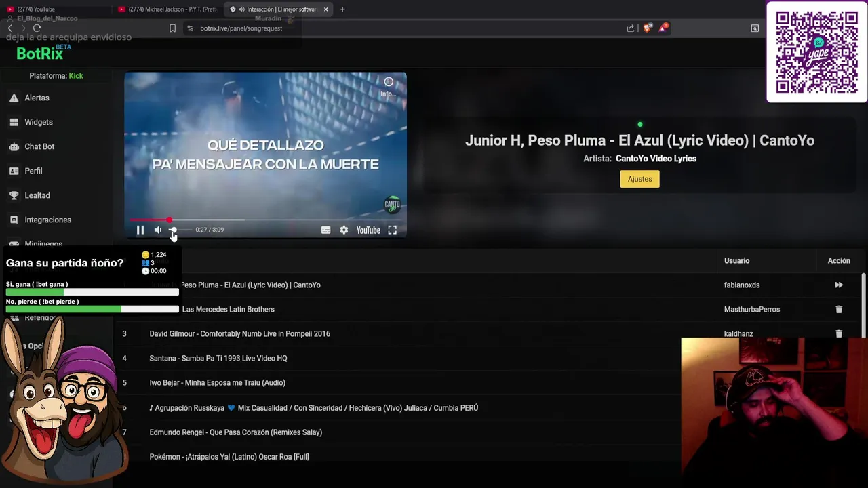Click the Widgets grid icon
The image size is (868, 488).
pos(14,122)
